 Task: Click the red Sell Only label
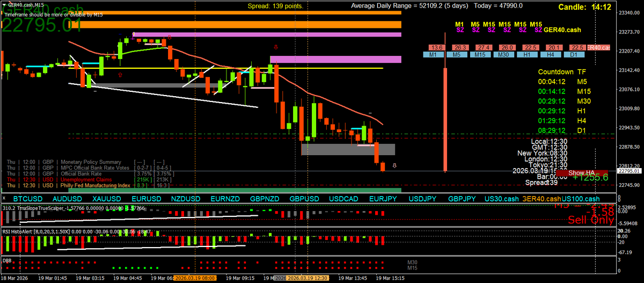(590, 220)
